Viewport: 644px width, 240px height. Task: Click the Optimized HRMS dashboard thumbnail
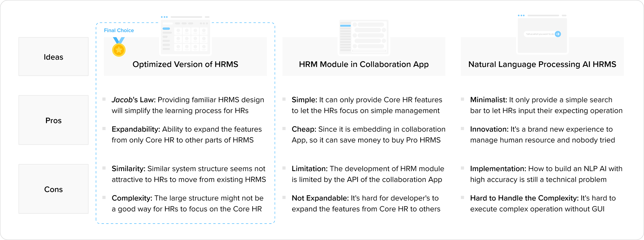185,35
